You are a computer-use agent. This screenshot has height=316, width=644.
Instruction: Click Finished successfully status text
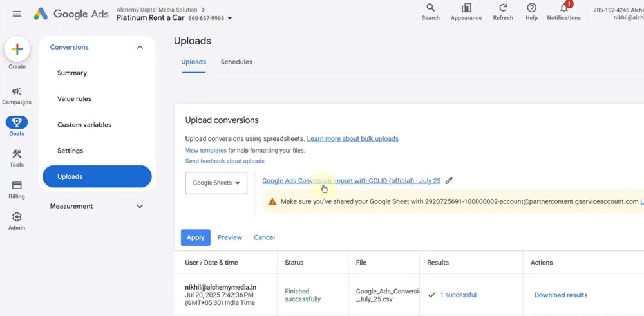(303, 295)
